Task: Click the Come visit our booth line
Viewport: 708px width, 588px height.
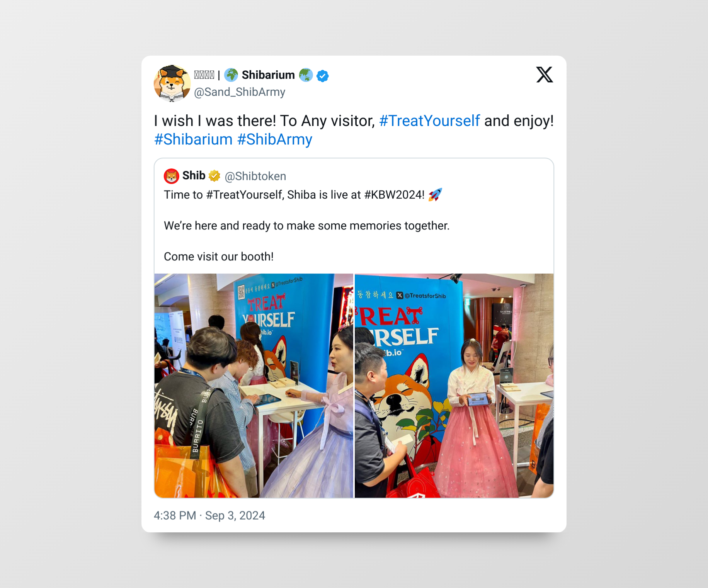Action: [219, 257]
